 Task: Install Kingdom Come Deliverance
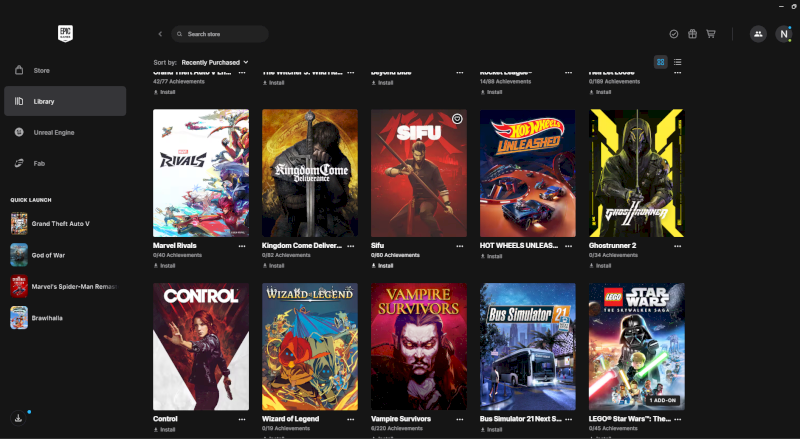[x=273, y=266]
